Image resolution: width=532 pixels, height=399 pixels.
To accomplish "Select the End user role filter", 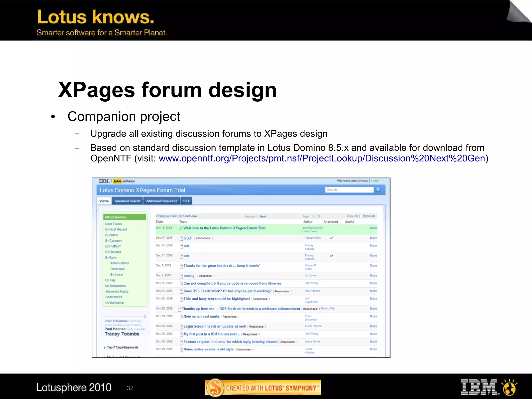I will 117,274.
